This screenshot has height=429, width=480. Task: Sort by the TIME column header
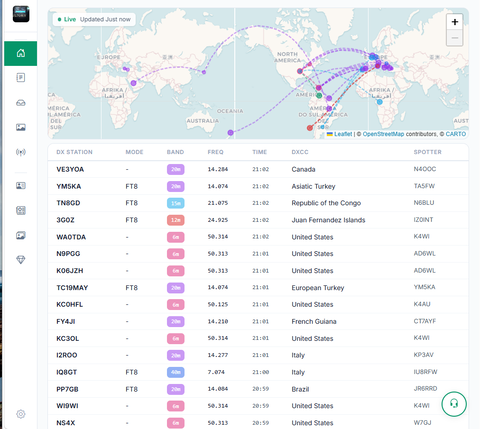point(260,152)
